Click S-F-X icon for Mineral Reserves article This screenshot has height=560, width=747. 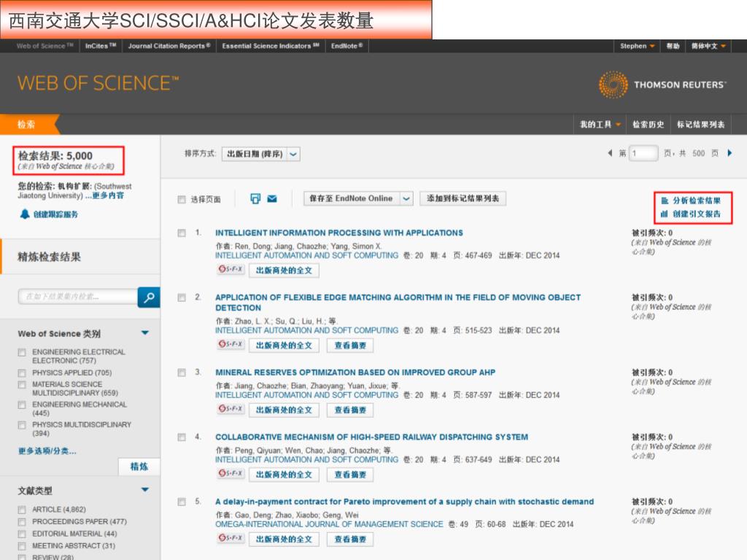pyautogui.click(x=231, y=409)
